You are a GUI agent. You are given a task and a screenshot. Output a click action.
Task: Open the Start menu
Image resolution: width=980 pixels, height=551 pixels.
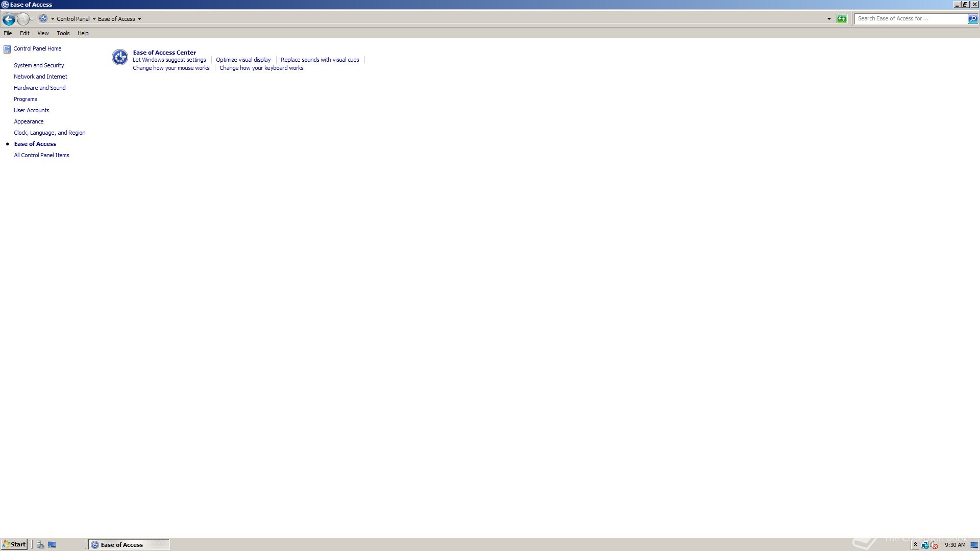pyautogui.click(x=14, y=544)
